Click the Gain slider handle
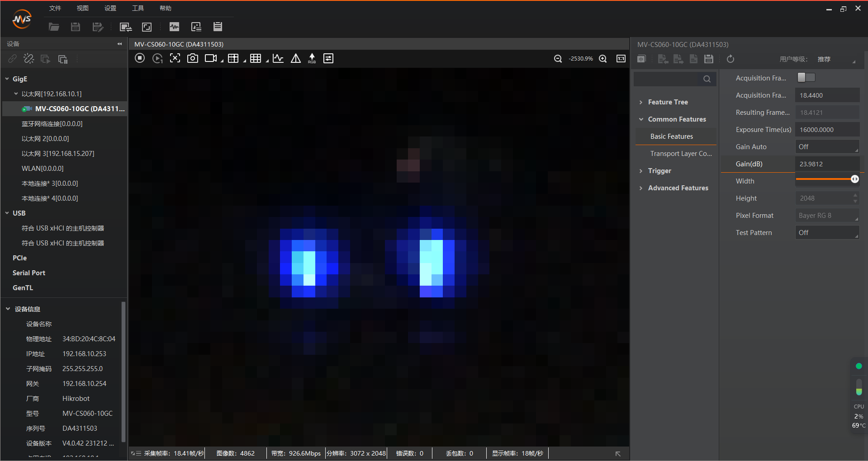The height and width of the screenshot is (461, 868). (x=854, y=179)
